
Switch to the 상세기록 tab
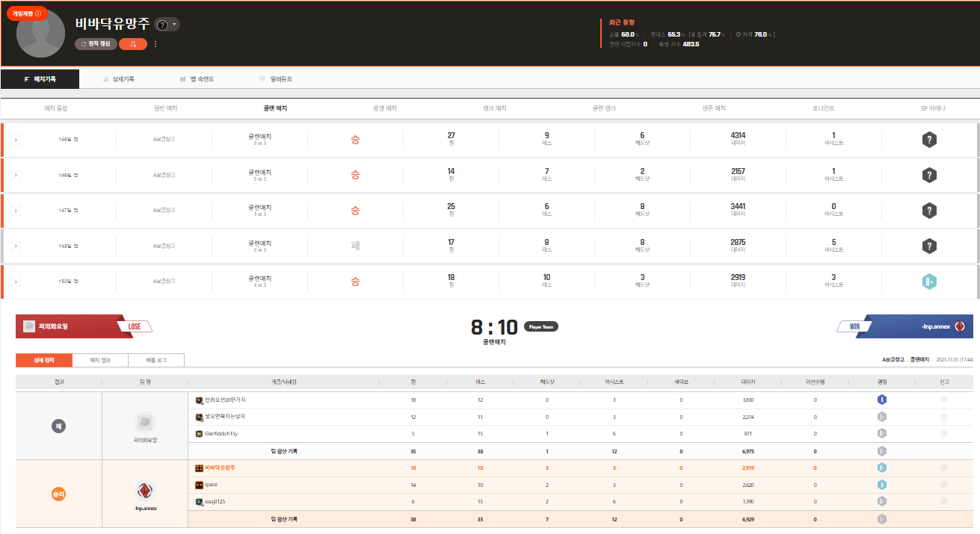coord(119,78)
